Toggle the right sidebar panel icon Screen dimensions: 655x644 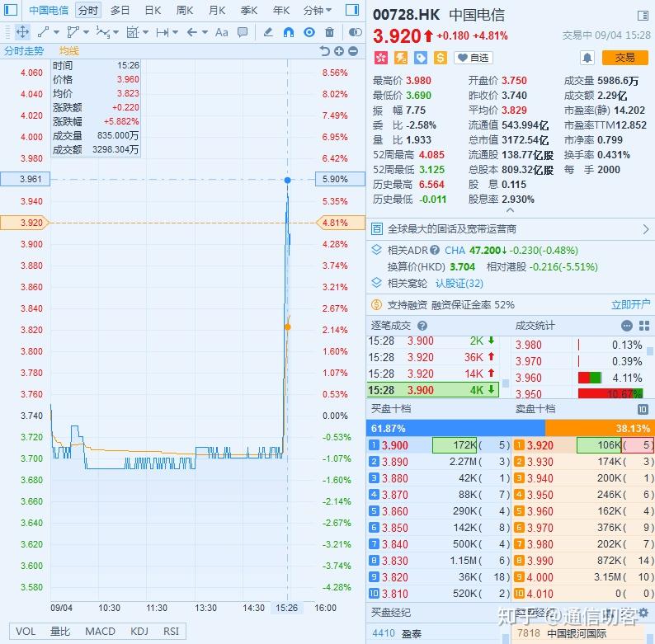(x=352, y=10)
